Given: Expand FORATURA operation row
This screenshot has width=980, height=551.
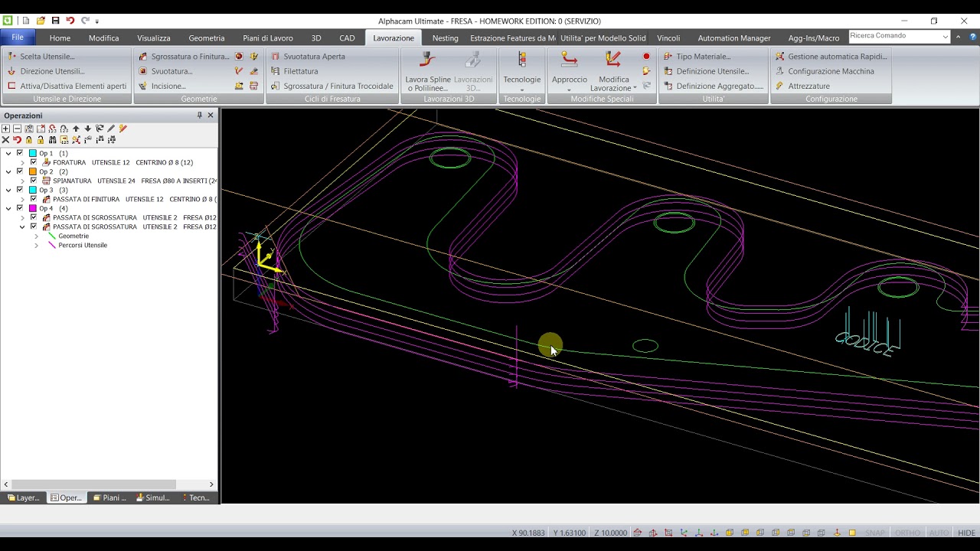Looking at the screenshot, I should 22,162.
